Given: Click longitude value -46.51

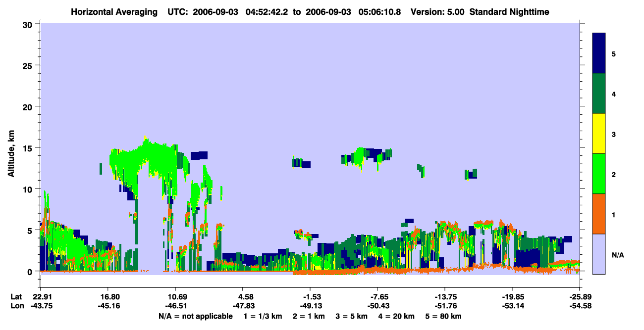Looking at the screenshot, I should (175, 306).
